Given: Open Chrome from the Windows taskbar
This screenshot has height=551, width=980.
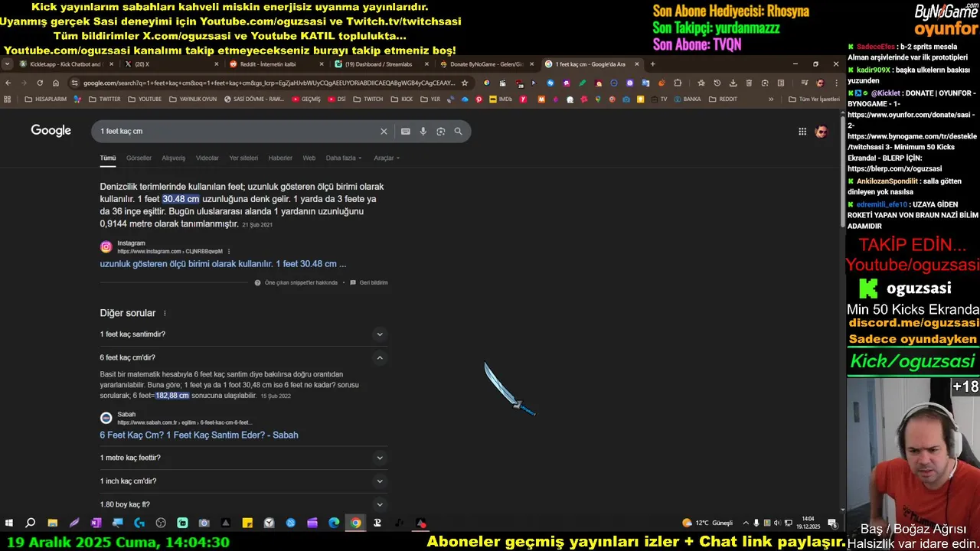Looking at the screenshot, I should coord(356,523).
